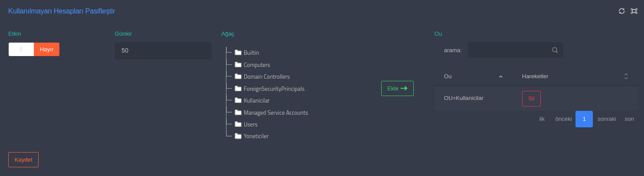Viewport: 644px width, 176px height.
Task: Sort by the Hareketler column arrows
Action: [x=626, y=76]
